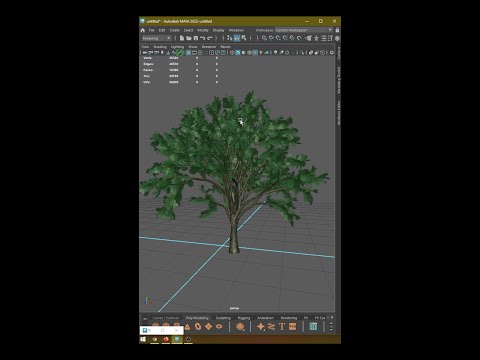Open the Edit menu
This screenshot has height=360, width=480.
162,30
